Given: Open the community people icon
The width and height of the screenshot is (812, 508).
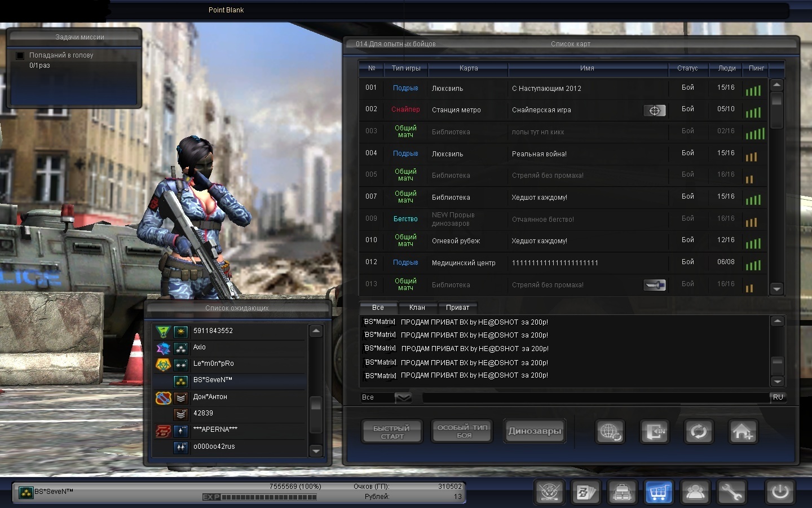Looking at the screenshot, I should click(695, 492).
